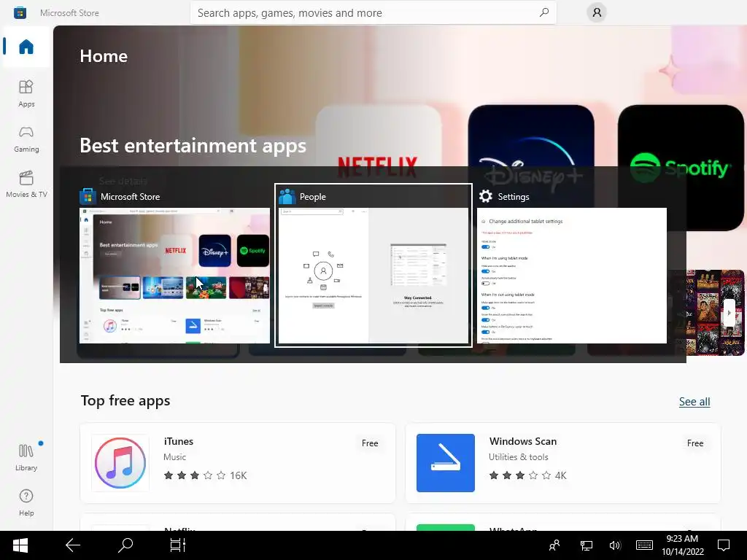Open the Disney+ app tile
This screenshot has height=560, width=747.
coord(531,136)
